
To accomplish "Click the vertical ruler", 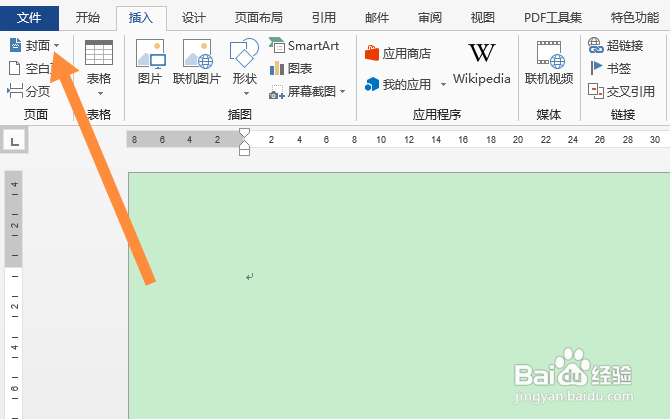I will (14, 295).
